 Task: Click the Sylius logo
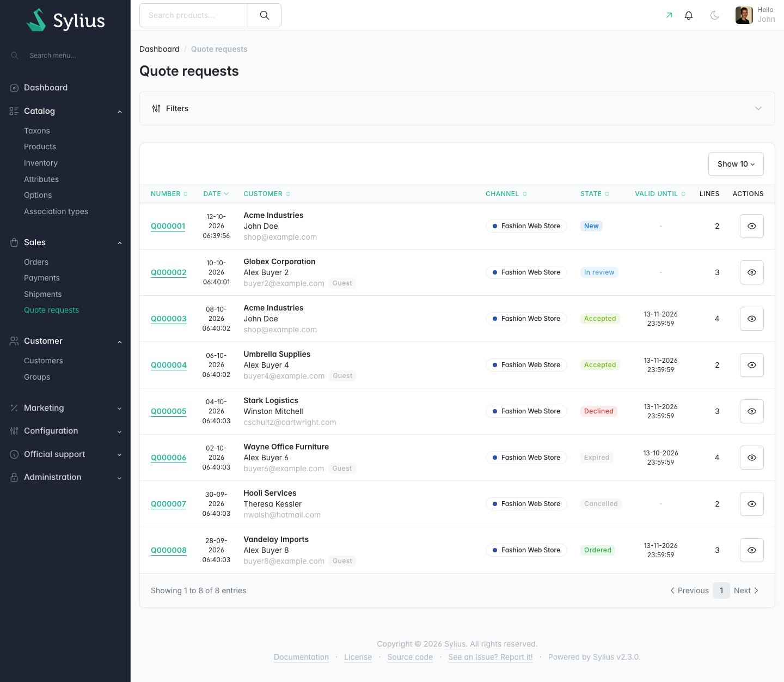(x=65, y=20)
